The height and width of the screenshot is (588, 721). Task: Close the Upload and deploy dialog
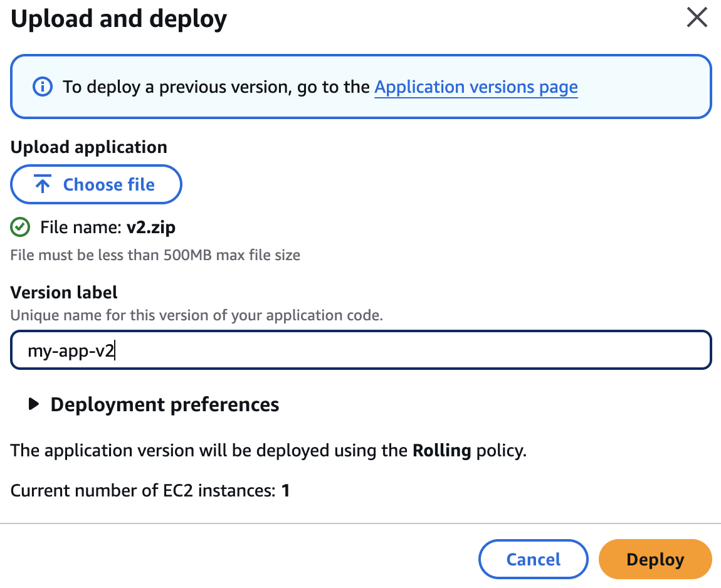pyautogui.click(x=697, y=18)
